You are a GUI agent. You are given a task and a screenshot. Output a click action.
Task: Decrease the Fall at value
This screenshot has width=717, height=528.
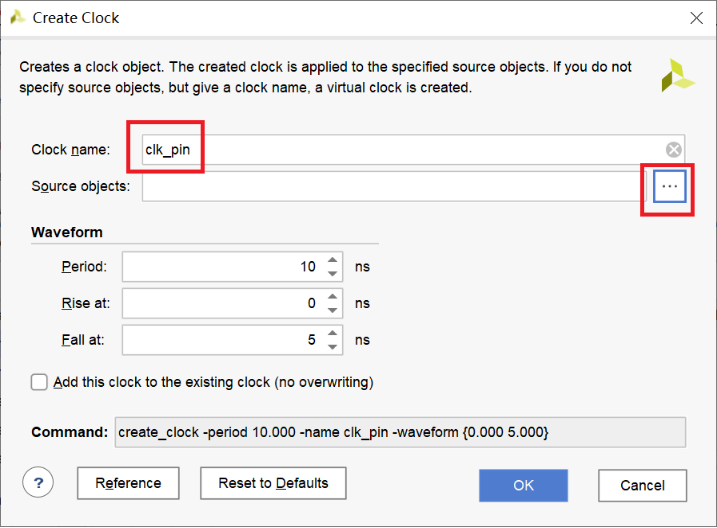(333, 347)
